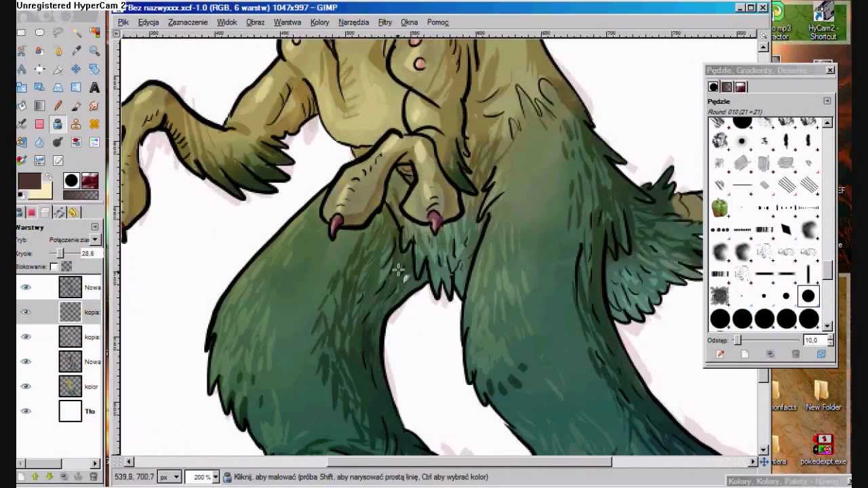868x488 pixels.
Task: Select the Paths tool
Action: (58, 51)
